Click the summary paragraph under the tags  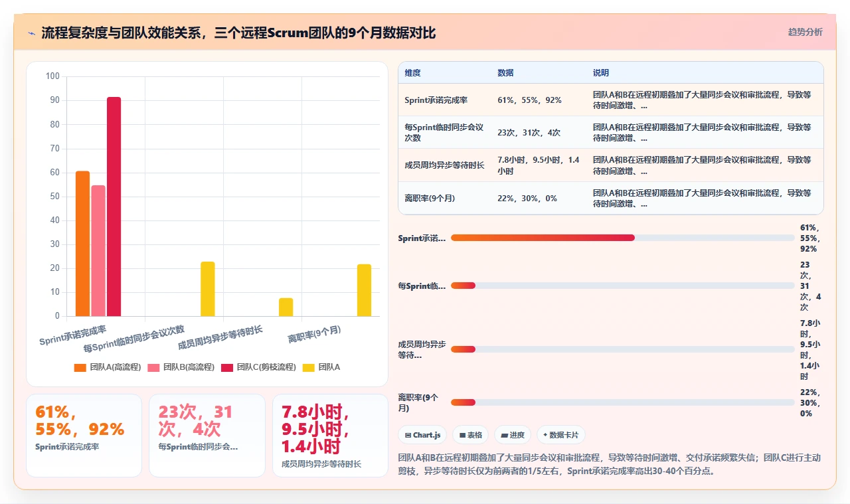point(610,465)
